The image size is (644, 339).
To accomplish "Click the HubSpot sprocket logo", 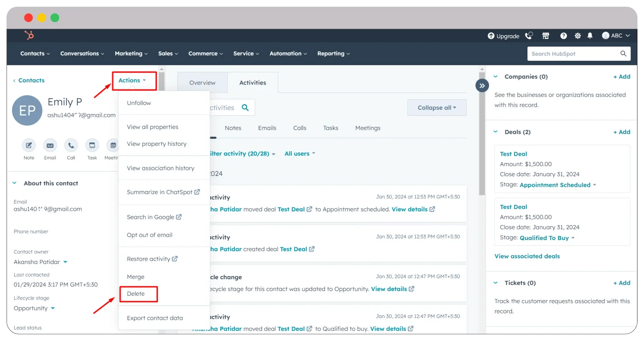I will (x=29, y=35).
